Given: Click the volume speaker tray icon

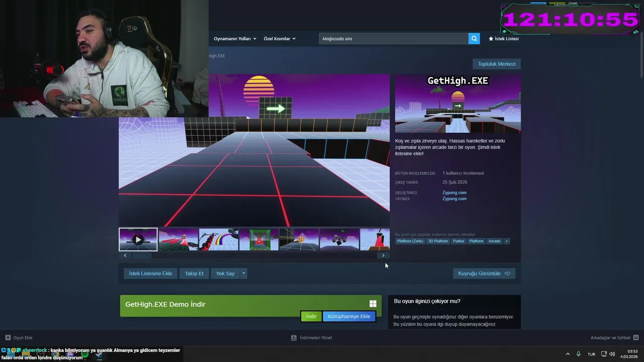Looking at the screenshot, I should (612, 354).
